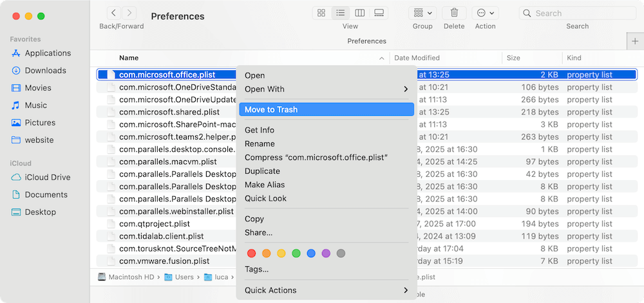Select Move to Trash in context menu
Screen dimensions: 644x303
click(327, 109)
